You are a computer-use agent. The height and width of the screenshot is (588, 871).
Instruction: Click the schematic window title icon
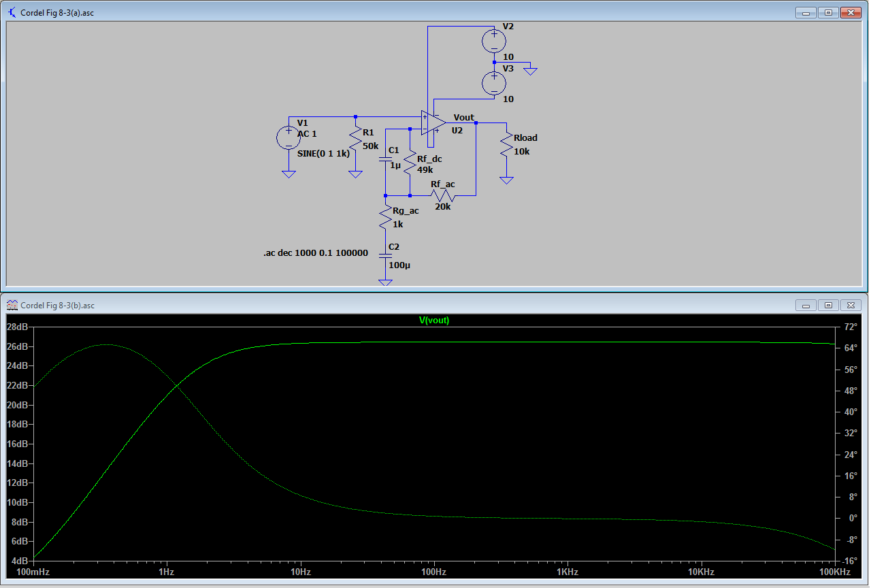click(12, 12)
